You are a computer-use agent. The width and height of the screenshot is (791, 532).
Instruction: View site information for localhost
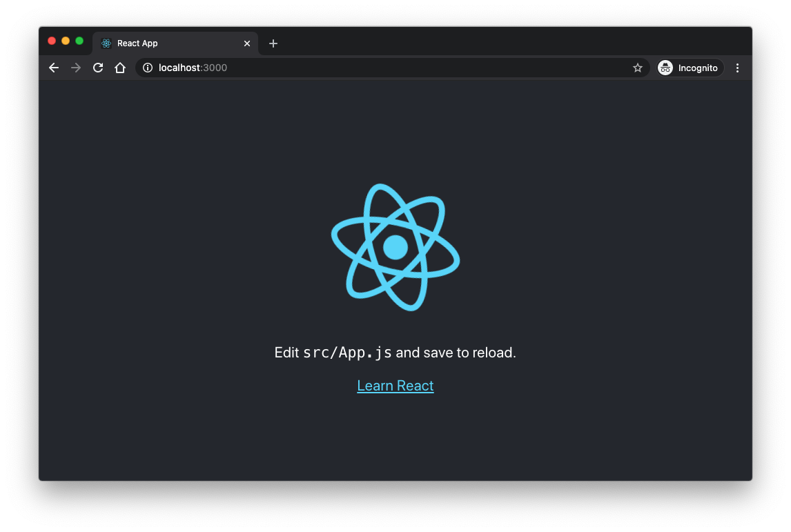[x=148, y=68]
